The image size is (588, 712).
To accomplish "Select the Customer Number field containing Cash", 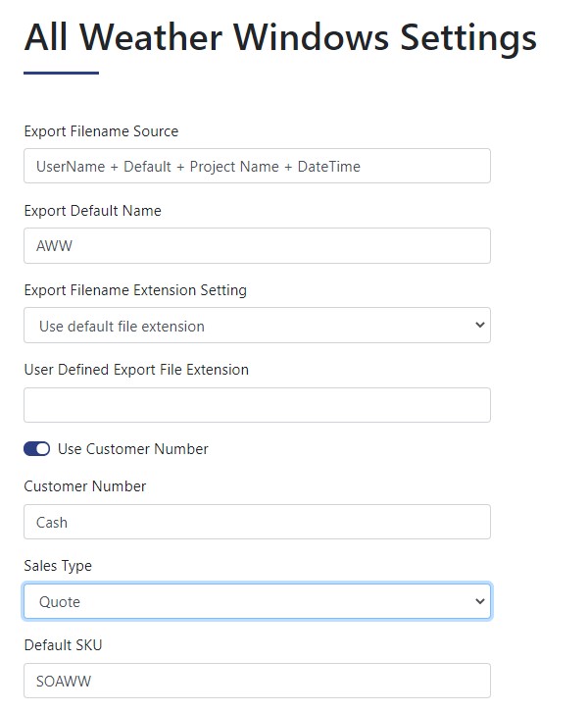I will point(257,522).
